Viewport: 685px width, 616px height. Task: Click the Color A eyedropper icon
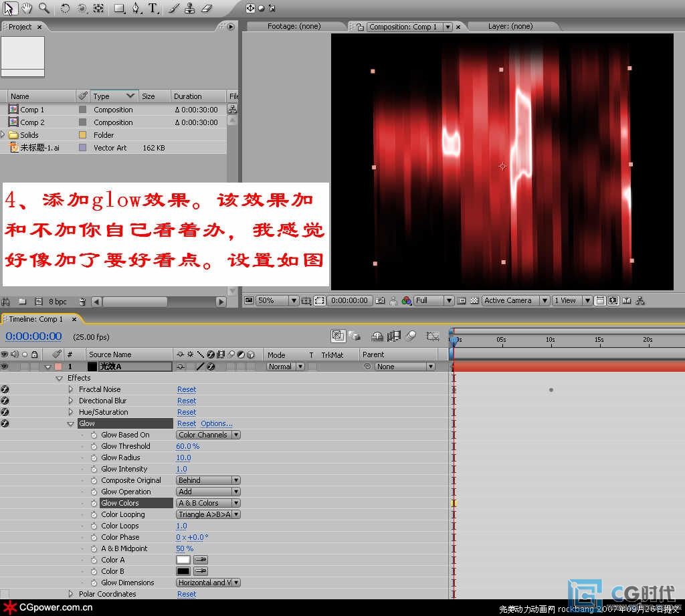(200, 560)
